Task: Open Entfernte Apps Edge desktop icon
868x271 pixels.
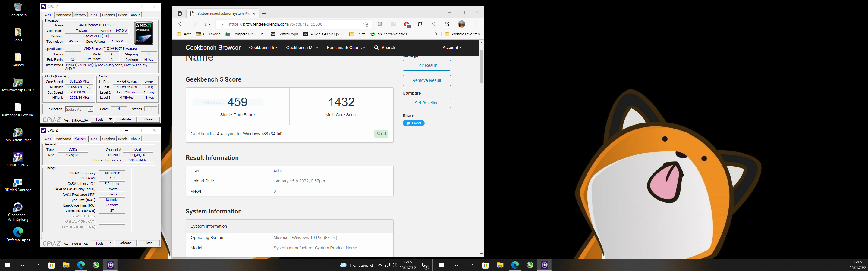Action: 18,234
